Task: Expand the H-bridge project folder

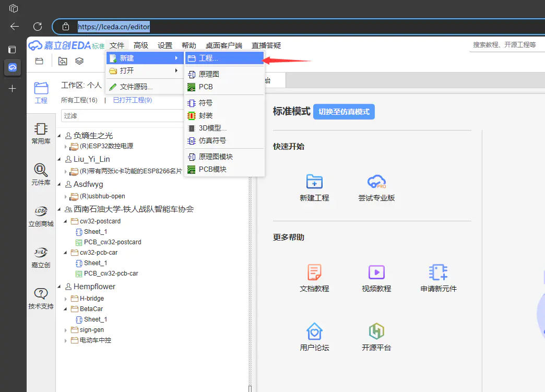Action: click(x=66, y=299)
